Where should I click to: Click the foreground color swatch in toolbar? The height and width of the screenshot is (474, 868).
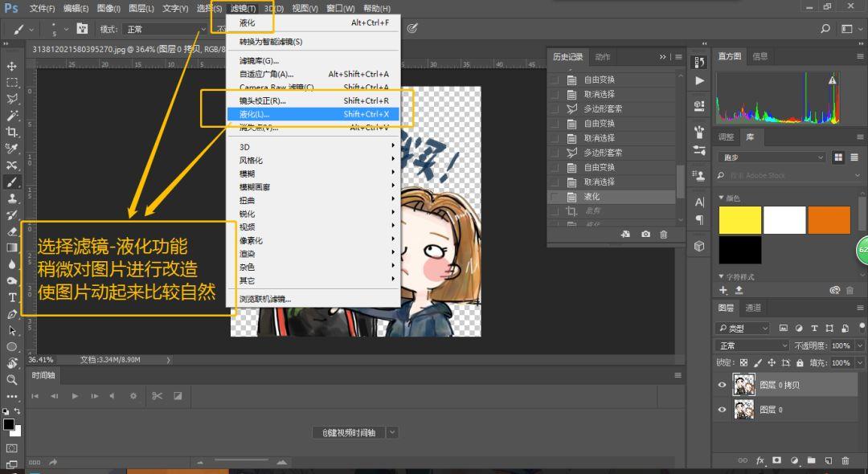[8, 424]
